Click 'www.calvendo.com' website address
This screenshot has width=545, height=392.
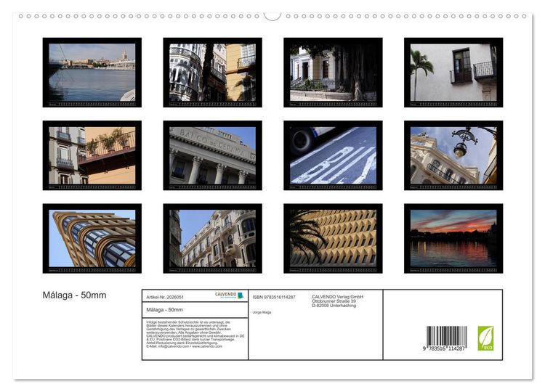click(x=207, y=346)
